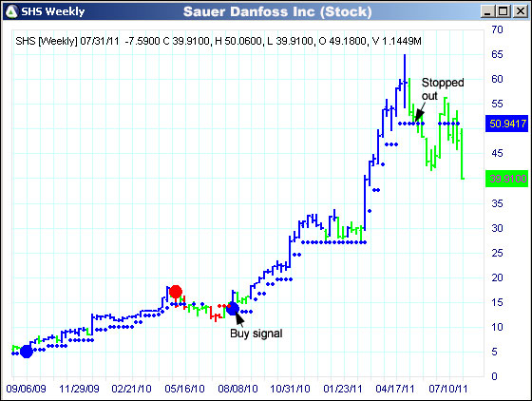The width and height of the screenshot is (532, 401).
Task: Click the 60 price axis label
Action: pyautogui.click(x=497, y=79)
